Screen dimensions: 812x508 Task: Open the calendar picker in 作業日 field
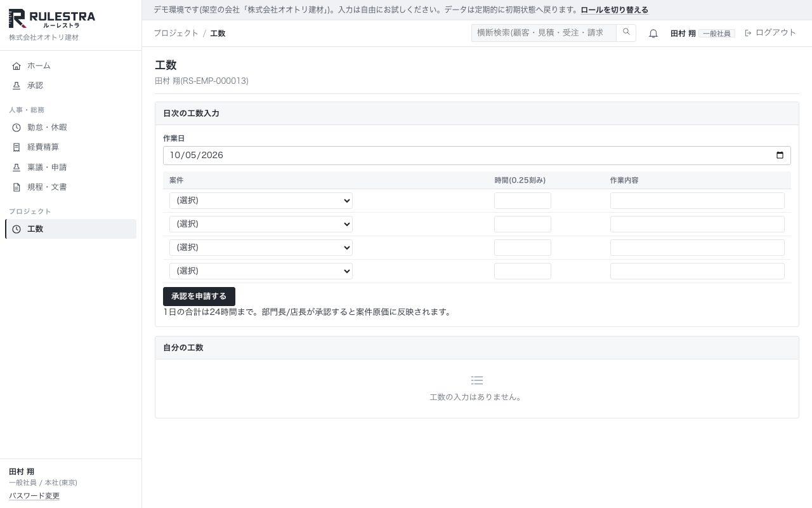pyautogui.click(x=780, y=156)
